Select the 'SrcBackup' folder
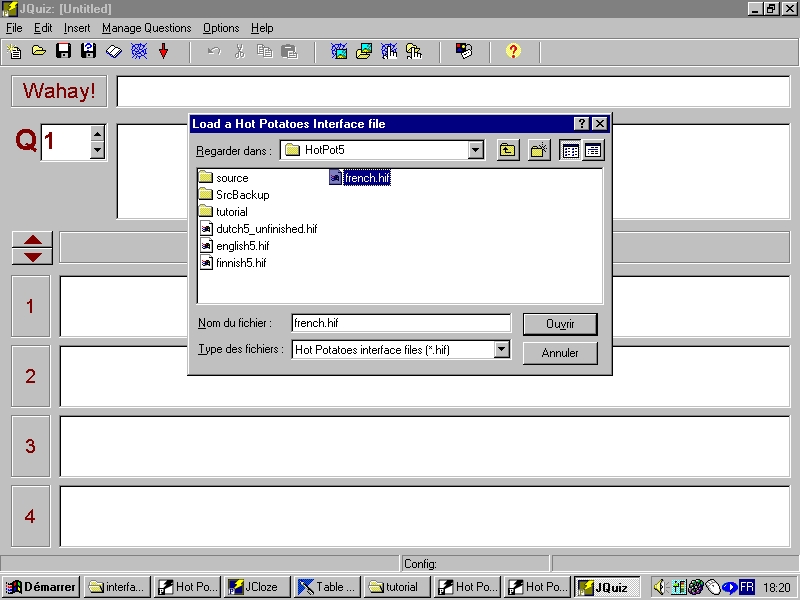This screenshot has width=800, height=600. click(234, 194)
